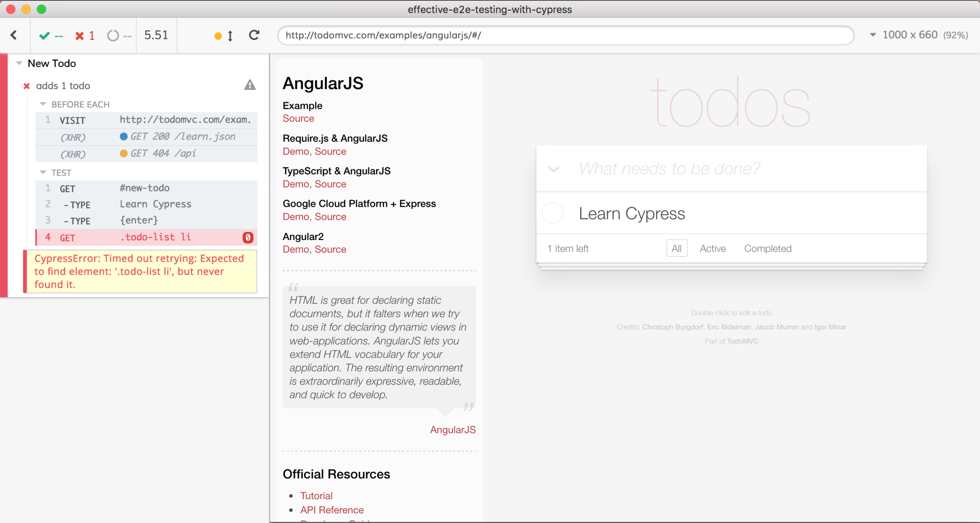Viewport: 980px width, 523px height.
Task: Collapse the New Todo suite
Action: [x=19, y=63]
